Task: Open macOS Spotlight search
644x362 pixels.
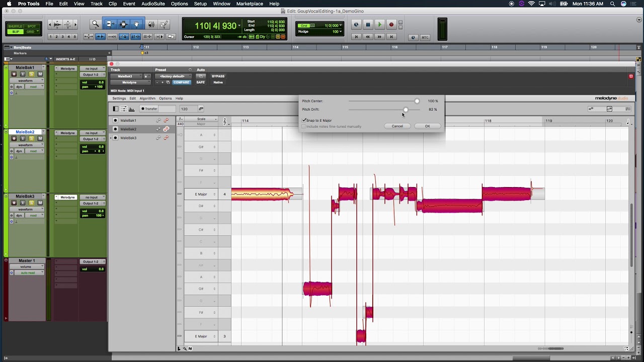Action: [x=612, y=4]
